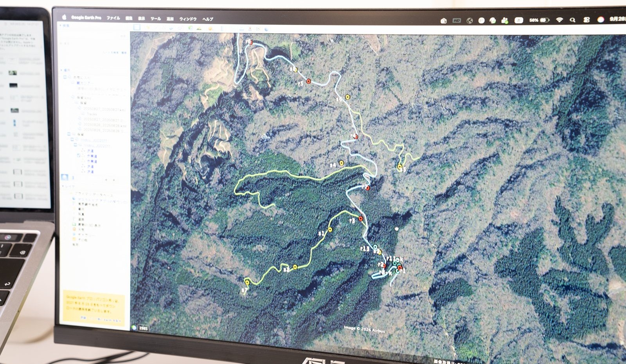Click the cyan r13 placemark
The height and width of the screenshot is (364, 626).
[375, 247]
